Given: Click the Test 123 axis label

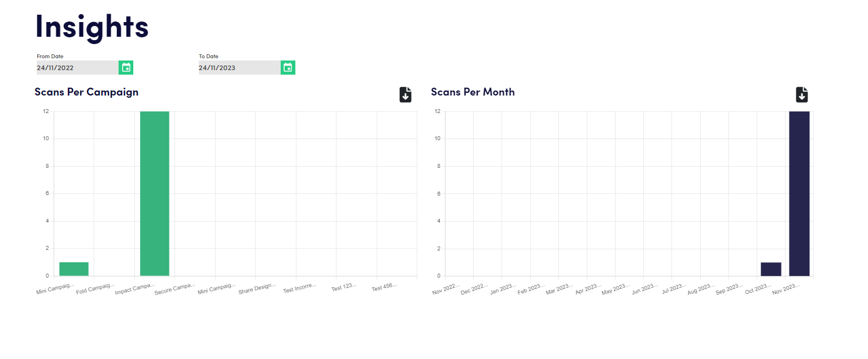Looking at the screenshot, I should coord(344,287).
